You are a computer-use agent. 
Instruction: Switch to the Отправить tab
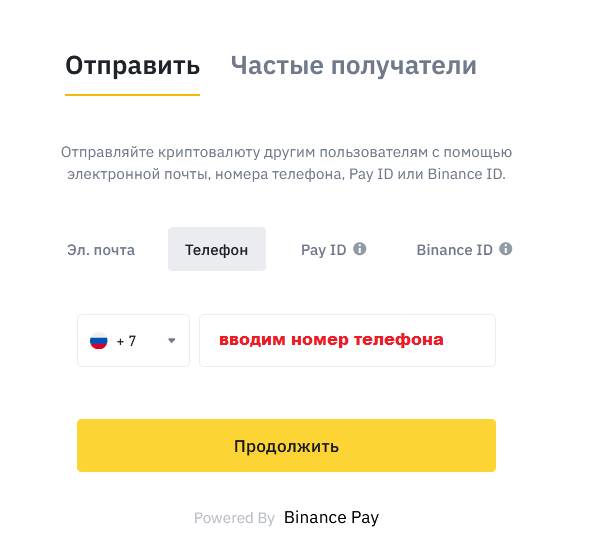[x=133, y=66]
